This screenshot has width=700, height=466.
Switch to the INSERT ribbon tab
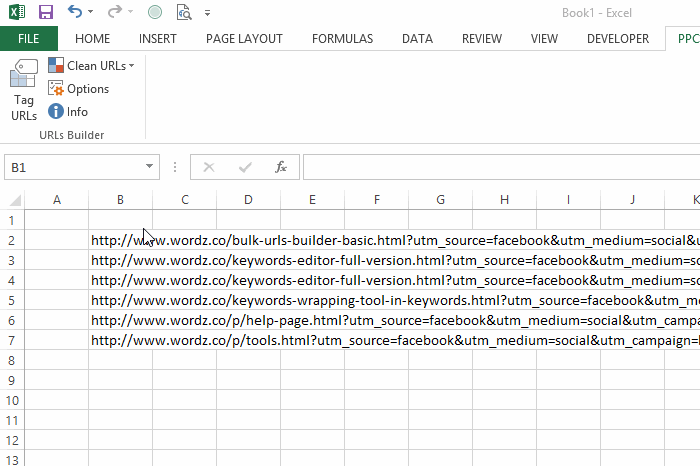(x=158, y=39)
